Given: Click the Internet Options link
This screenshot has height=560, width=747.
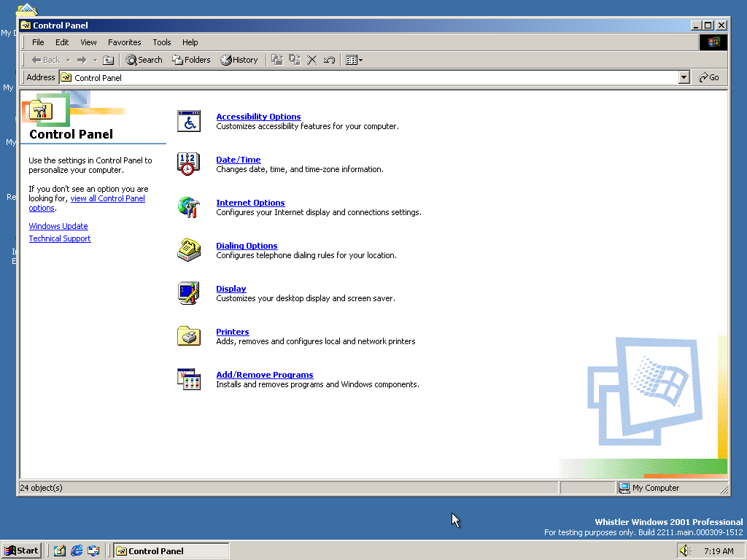Looking at the screenshot, I should point(250,203).
